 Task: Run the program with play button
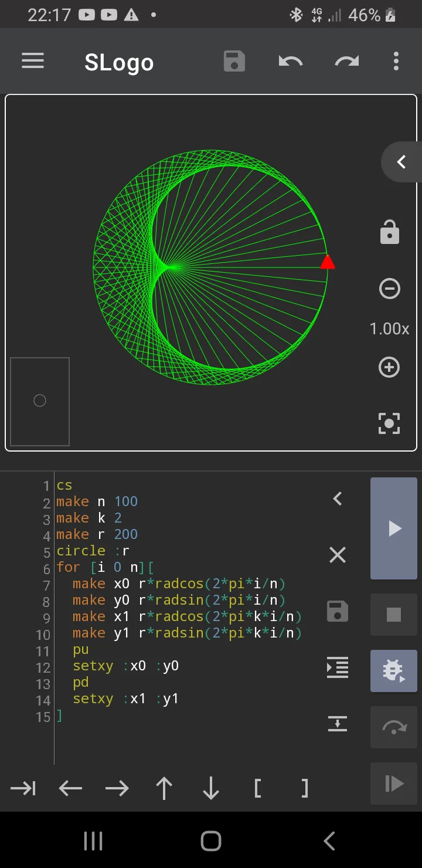click(x=394, y=528)
